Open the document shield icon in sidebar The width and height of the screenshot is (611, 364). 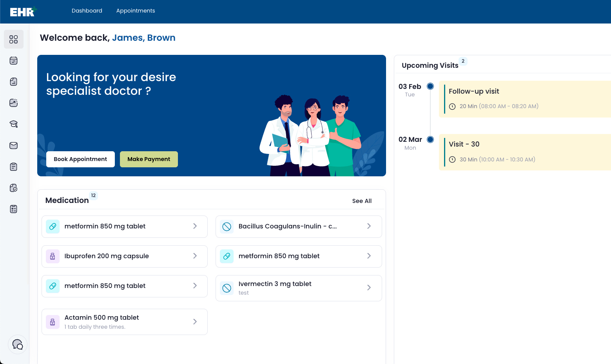click(x=14, y=188)
